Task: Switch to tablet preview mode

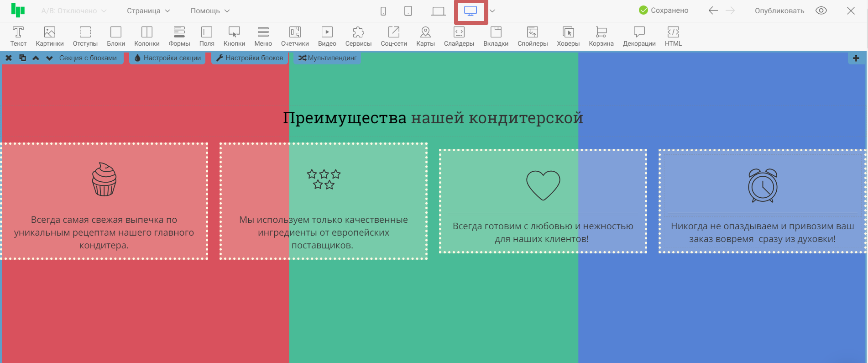Action: [408, 11]
